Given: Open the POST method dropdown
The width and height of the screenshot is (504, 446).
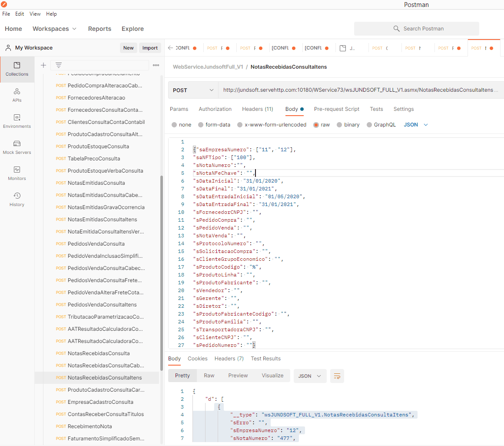Looking at the screenshot, I should click(193, 90).
